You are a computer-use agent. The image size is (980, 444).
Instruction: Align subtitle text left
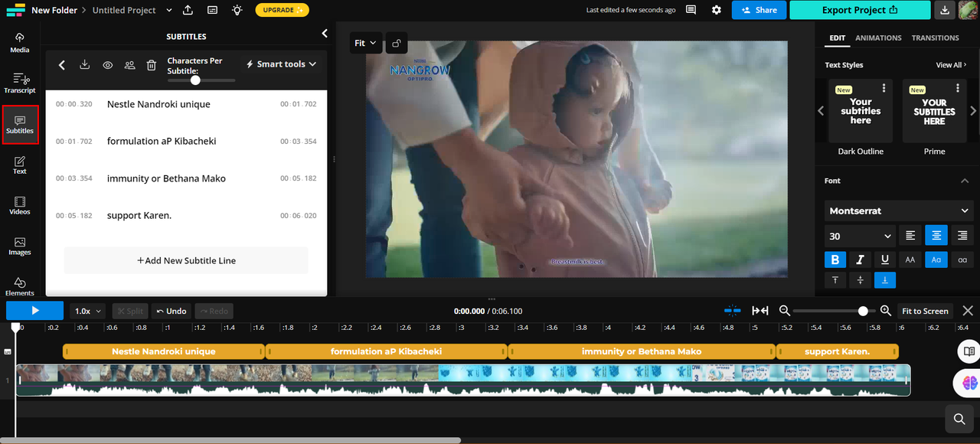point(910,236)
